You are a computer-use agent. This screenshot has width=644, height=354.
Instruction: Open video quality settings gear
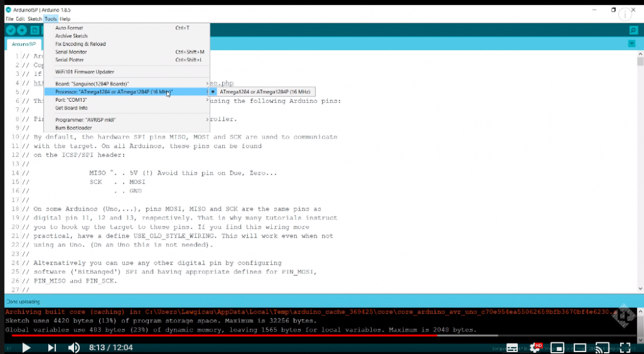click(535, 348)
